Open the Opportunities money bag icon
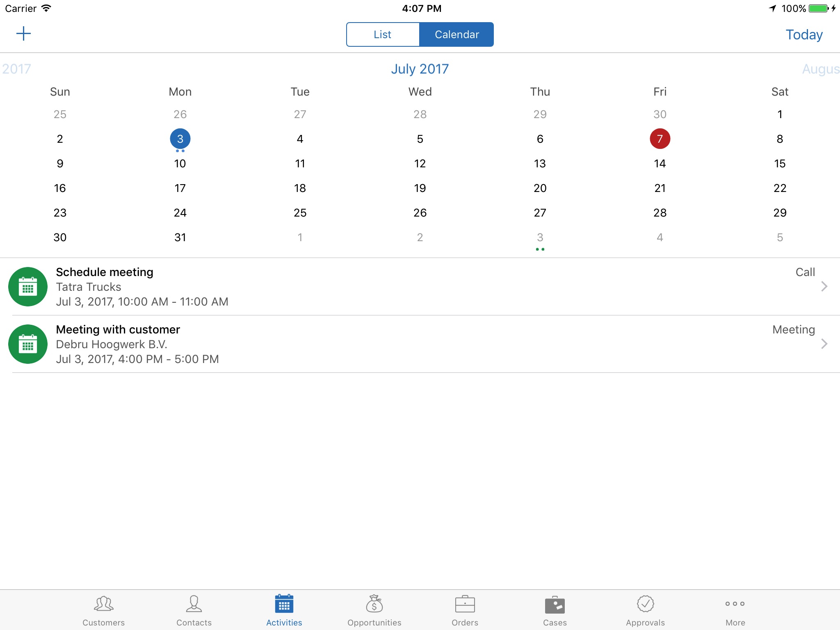 [374, 604]
